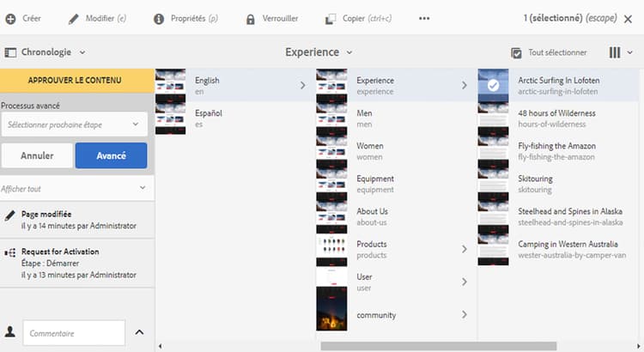Select the Español thumbnail
Viewport: 644px width, 352px height.
coord(171,118)
